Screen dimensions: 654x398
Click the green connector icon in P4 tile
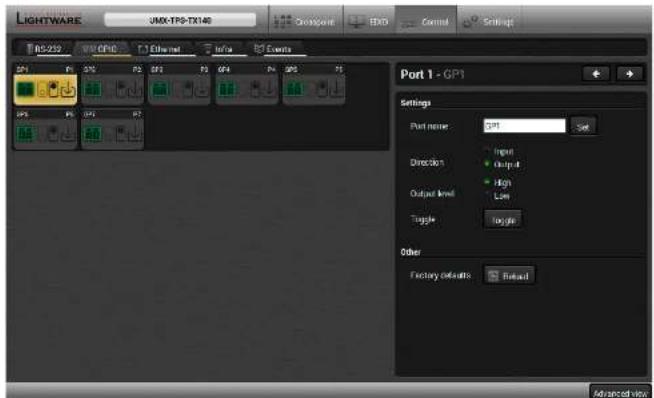point(227,89)
